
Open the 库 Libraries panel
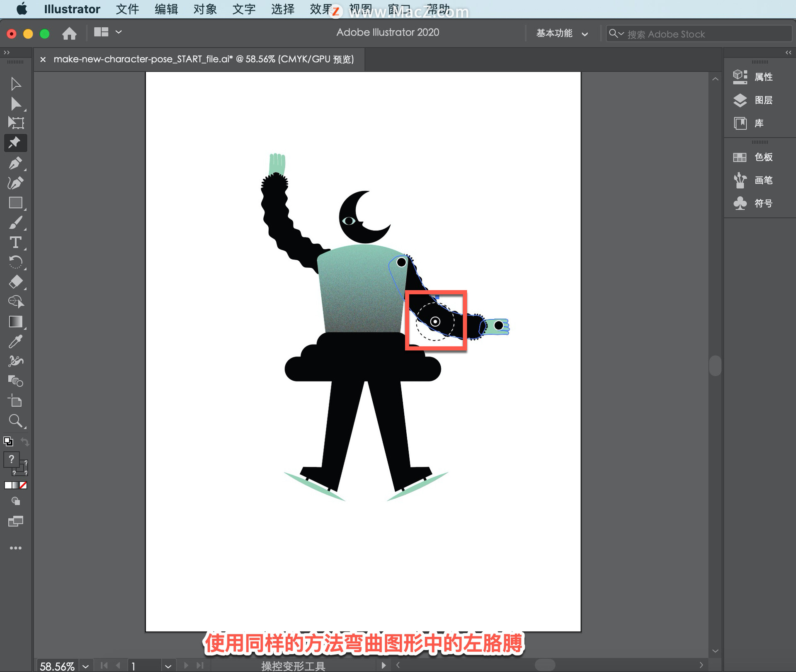[748, 123]
